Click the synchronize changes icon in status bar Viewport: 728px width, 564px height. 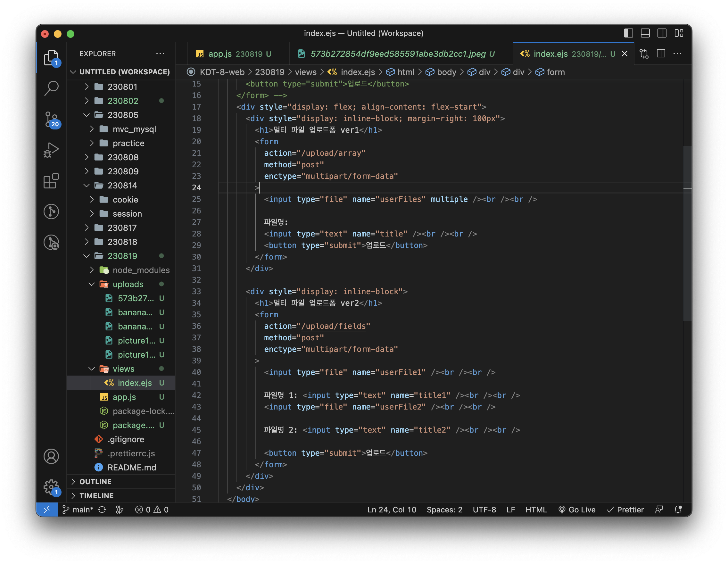(102, 509)
